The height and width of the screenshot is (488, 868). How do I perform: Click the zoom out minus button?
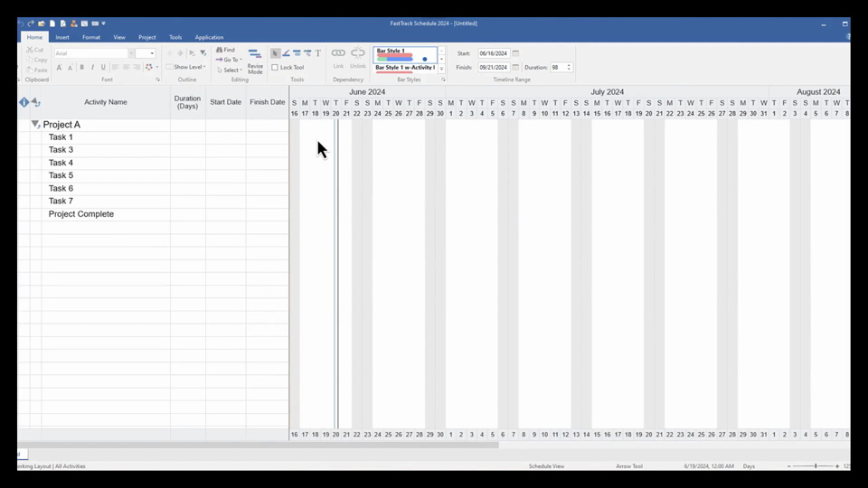click(788, 466)
